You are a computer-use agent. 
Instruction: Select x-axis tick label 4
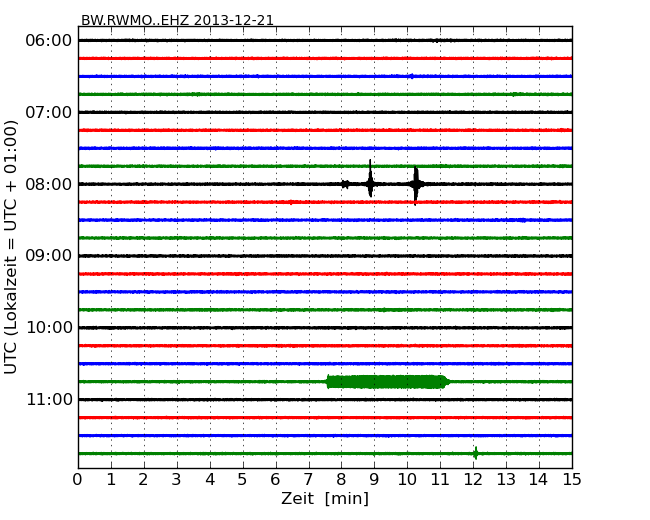210,480
